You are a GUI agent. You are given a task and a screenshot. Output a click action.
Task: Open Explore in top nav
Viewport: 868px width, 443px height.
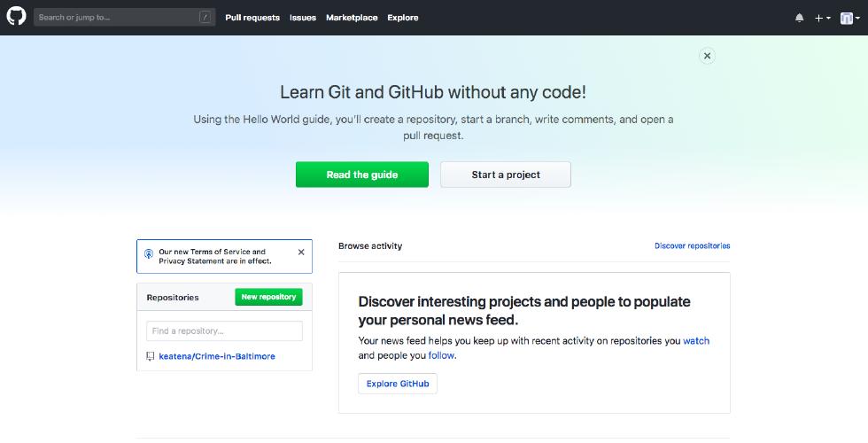coord(403,18)
